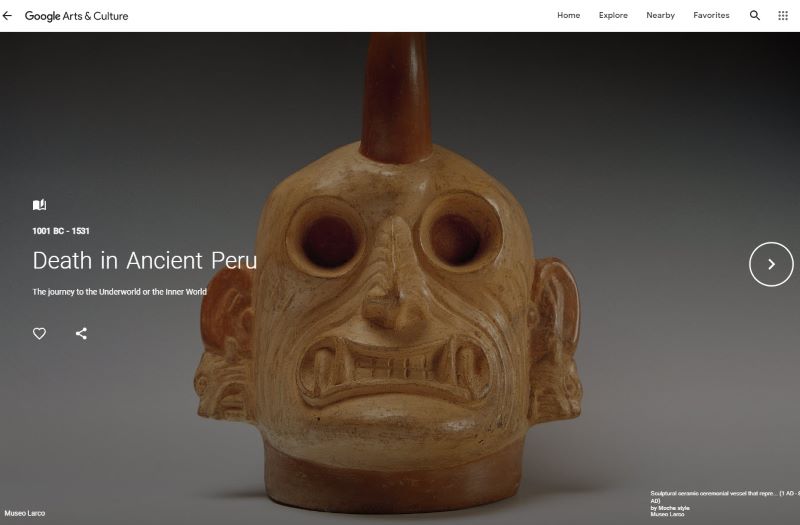Follow the 'by Moche style' credit link
The width and height of the screenshot is (800, 525).
[x=670, y=508]
